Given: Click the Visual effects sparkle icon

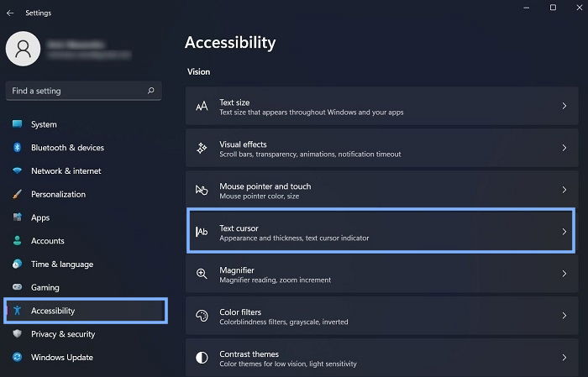Looking at the screenshot, I should 202,148.
